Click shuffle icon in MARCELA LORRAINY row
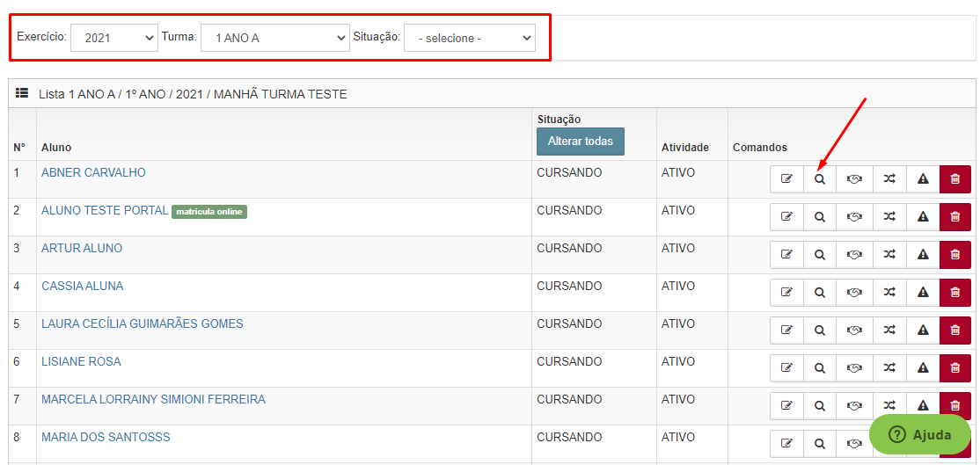Screen dimensions: 980x465 pyautogui.click(x=889, y=406)
